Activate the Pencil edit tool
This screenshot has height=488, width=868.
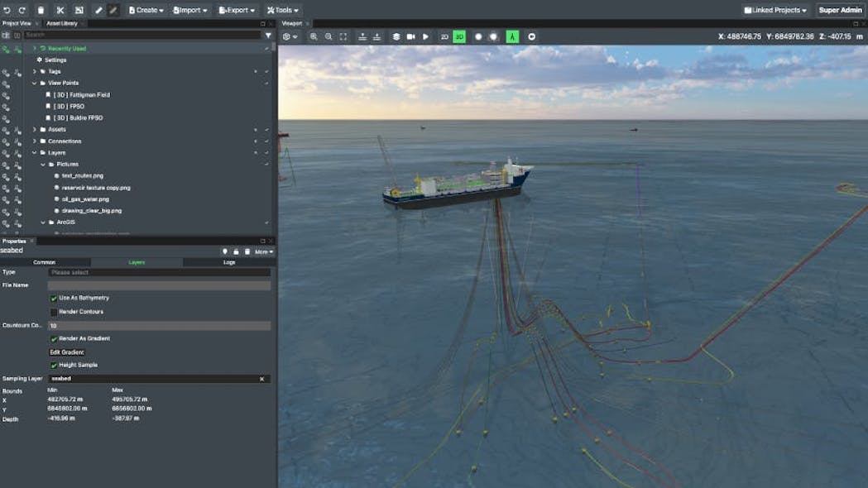click(x=99, y=10)
